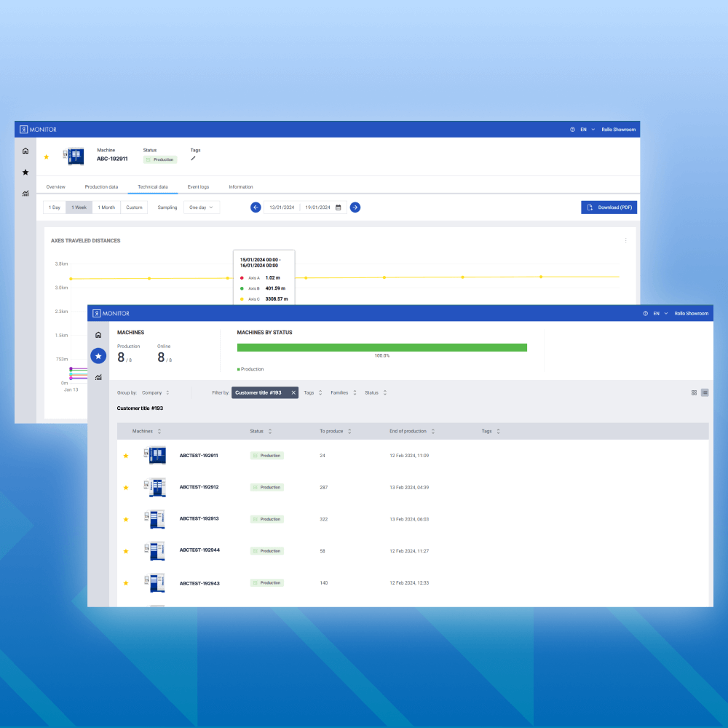This screenshot has height=728, width=728.
Task: Click the Download (PDF) button
Action: [x=609, y=207]
